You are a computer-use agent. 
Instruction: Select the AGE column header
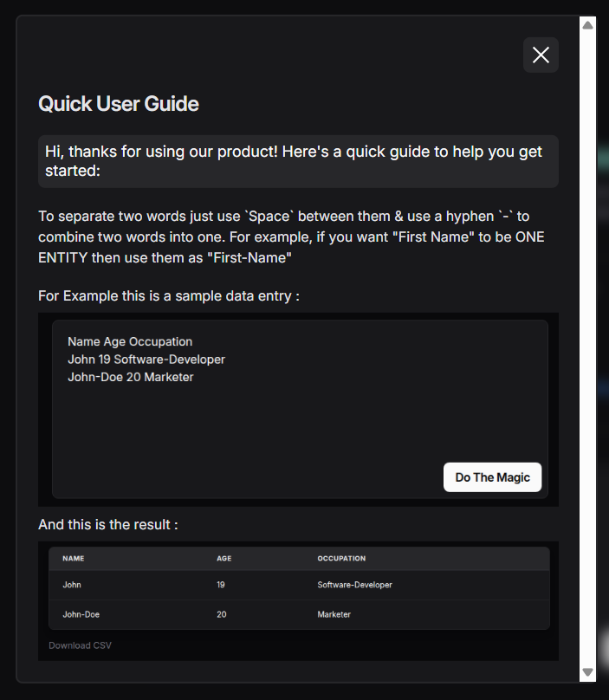(224, 559)
